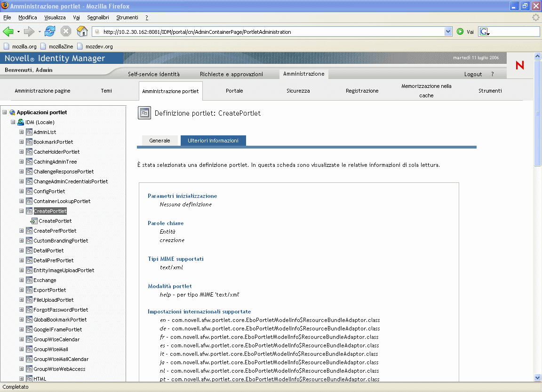The image size is (542, 392).
Task: Click the ConfigPortlet icon
Action: tap(29, 191)
